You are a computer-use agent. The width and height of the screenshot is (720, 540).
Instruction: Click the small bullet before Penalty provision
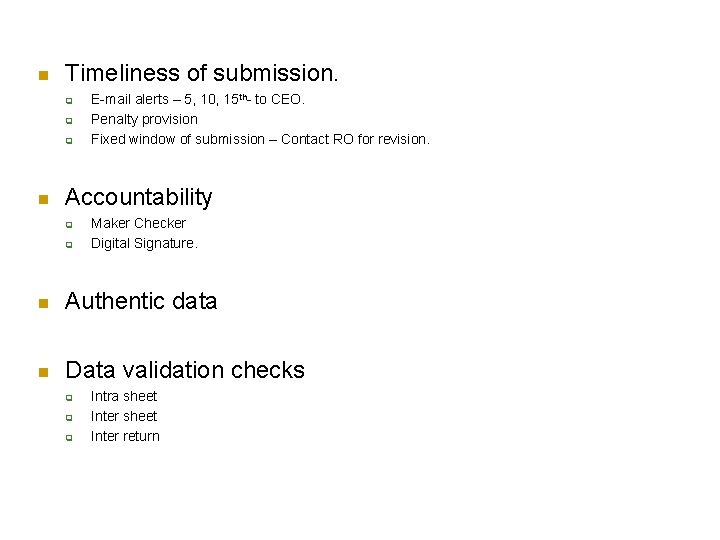69,120
